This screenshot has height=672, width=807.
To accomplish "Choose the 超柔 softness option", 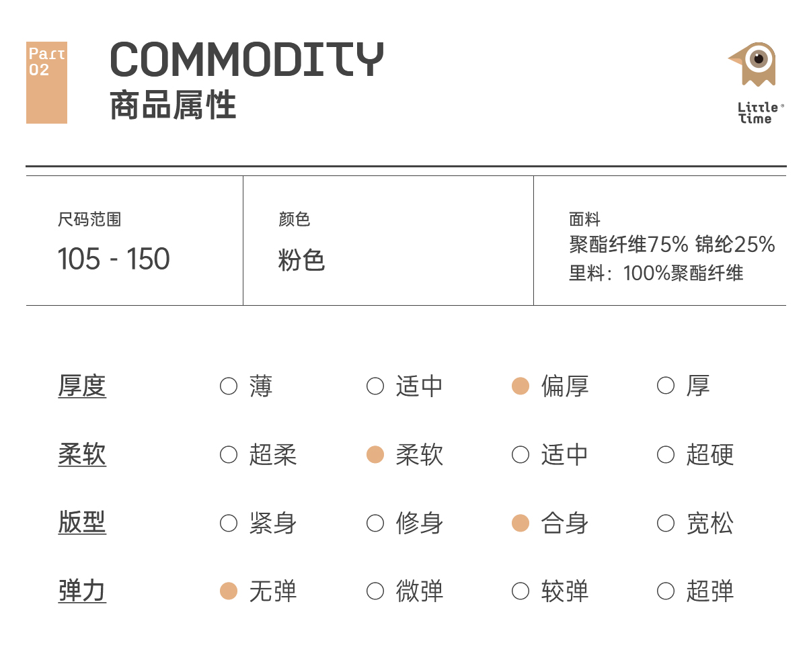I will click(x=229, y=455).
